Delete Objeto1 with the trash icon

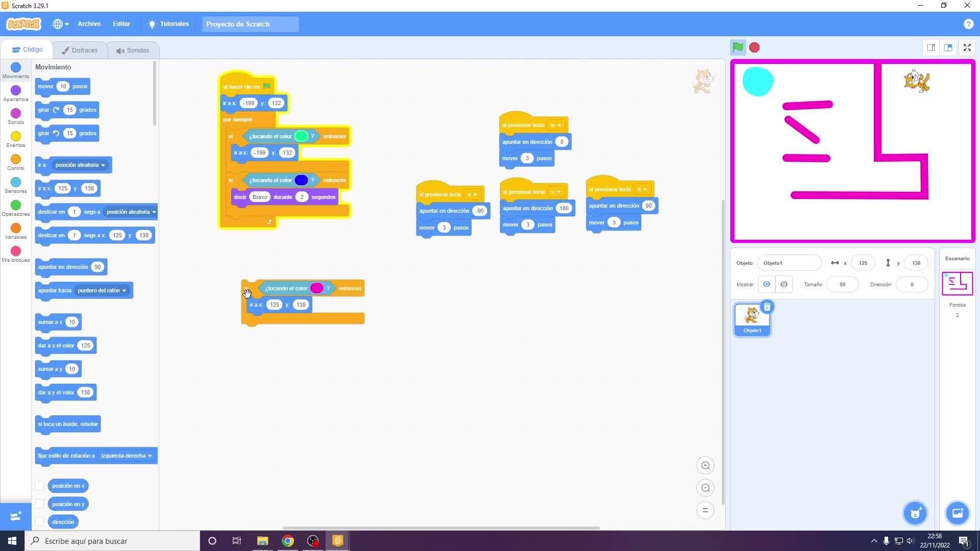(767, 307)
